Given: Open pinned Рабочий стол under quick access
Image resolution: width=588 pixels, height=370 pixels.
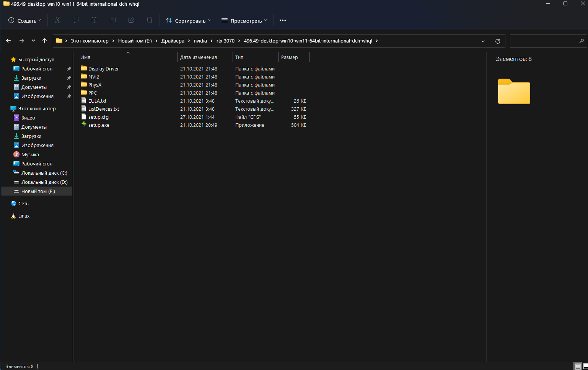Looking at the screenshot, I should pyautogui.click(x=37, y=69).
